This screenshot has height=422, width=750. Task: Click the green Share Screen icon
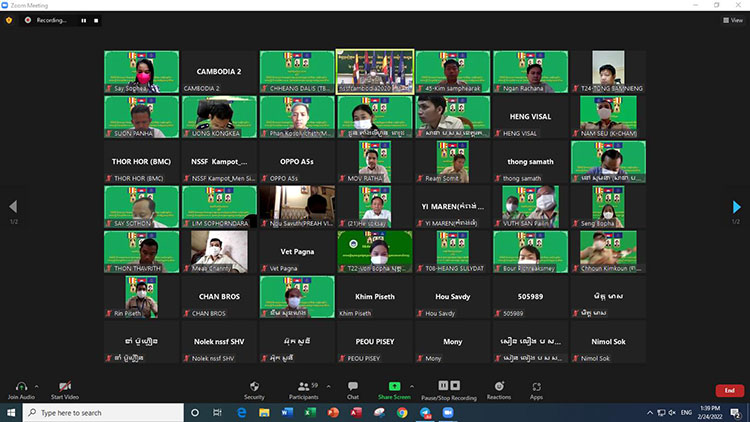coord(394,386)
